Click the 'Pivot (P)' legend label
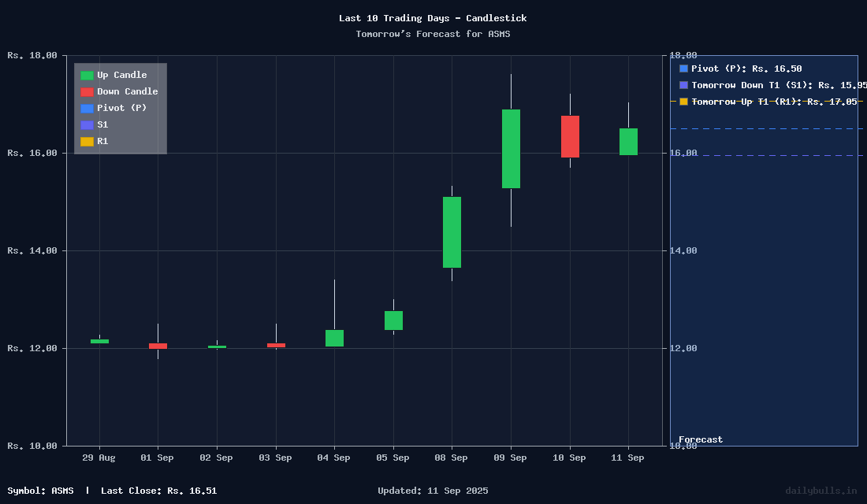 [x=121, y=109]
